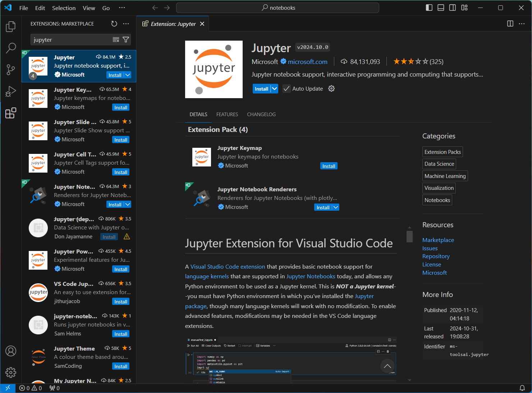Open the extension filter funnel icon
Viewport: 532px width, 393px height.
pos(126,40)
